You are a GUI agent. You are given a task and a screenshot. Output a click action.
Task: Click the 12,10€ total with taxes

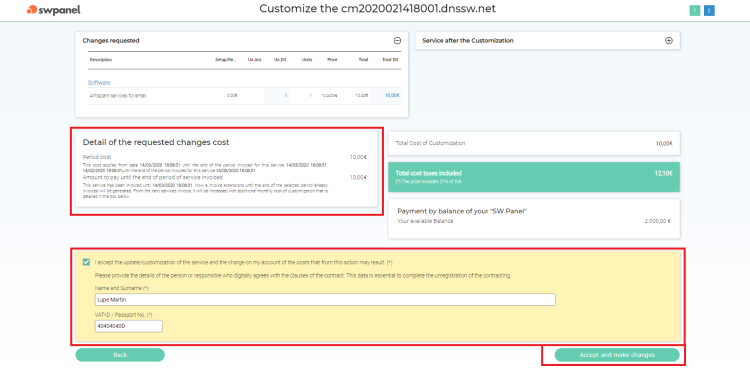tap(663, 173)
